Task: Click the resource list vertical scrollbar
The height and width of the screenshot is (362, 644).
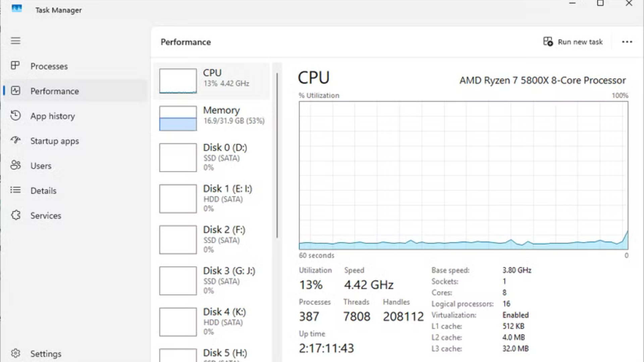Action: 277,156
